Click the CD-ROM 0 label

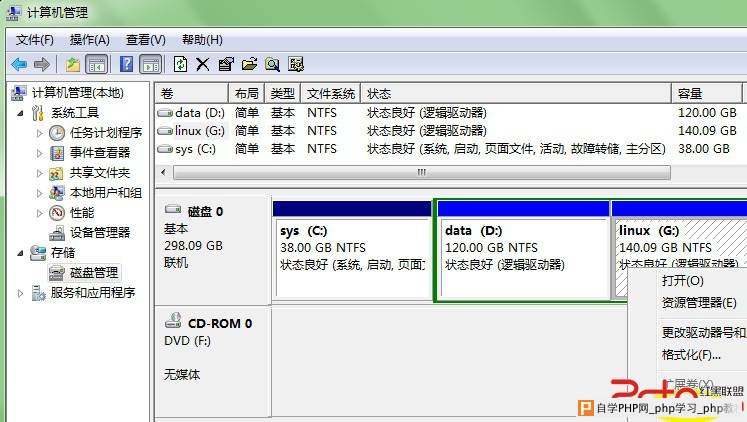point(220,323)
